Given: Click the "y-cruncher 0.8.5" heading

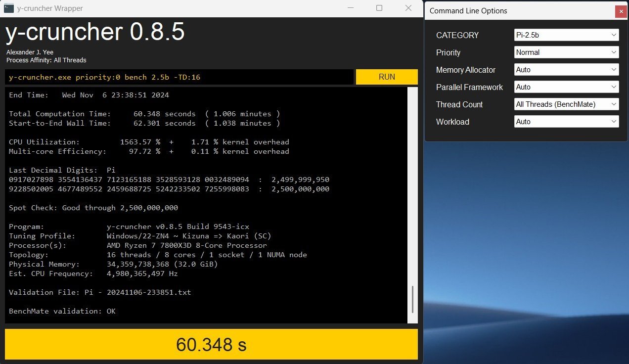Looking at the screenshot, I should point(95,32).
